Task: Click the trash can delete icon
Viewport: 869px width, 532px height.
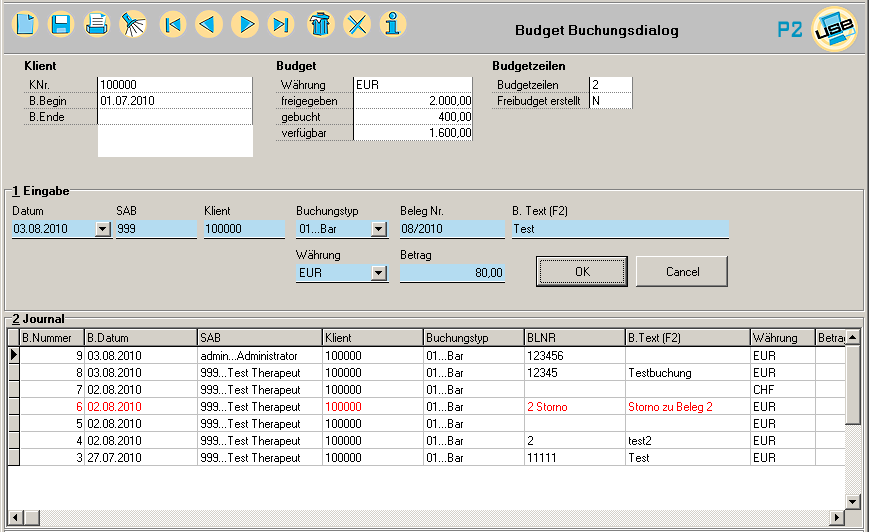Action: (320, 24)
